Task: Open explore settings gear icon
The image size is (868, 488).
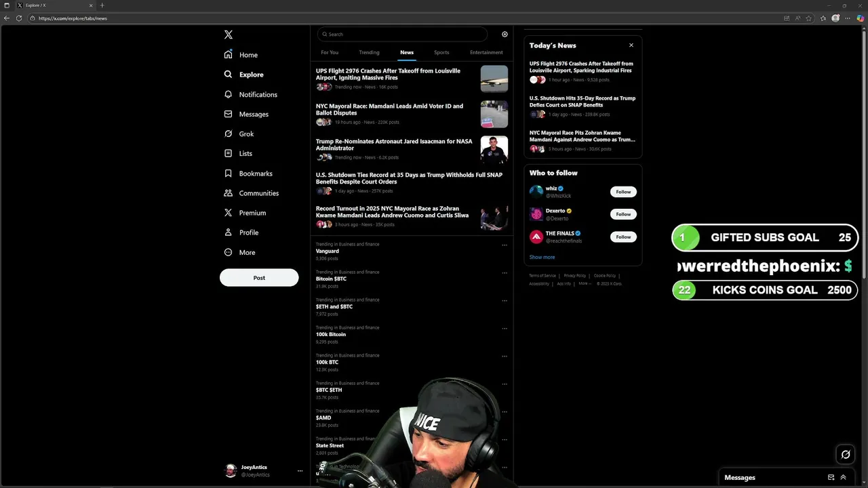Action: point(505,34)
